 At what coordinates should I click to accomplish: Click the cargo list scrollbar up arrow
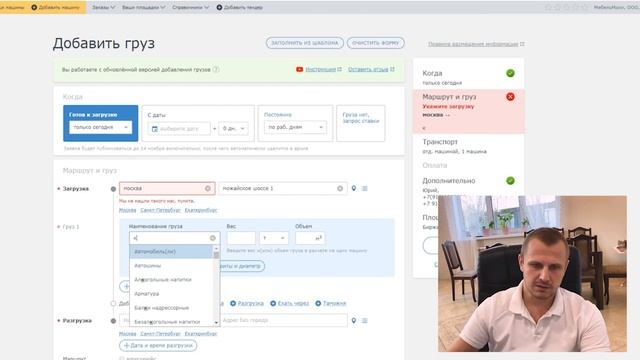216,248
